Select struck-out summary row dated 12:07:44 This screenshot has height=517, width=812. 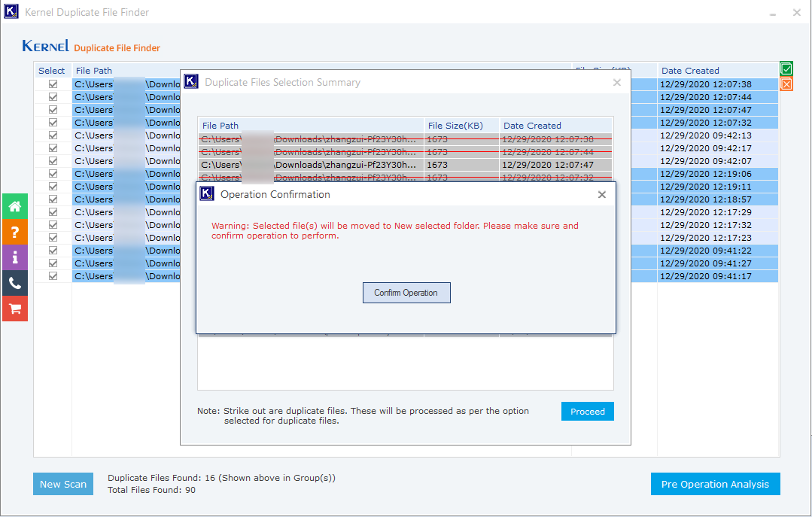click(406, 152)
